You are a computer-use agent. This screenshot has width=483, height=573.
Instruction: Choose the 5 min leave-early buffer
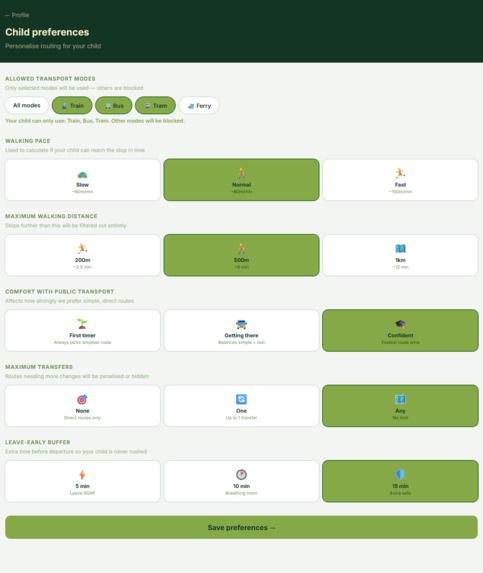click(83, 481)
